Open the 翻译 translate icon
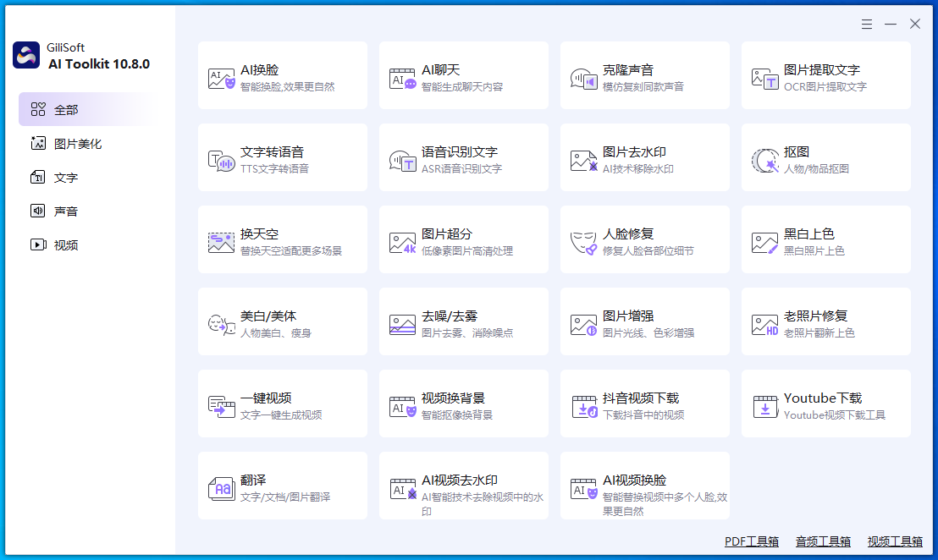938x560 pixels. point(221,488)
